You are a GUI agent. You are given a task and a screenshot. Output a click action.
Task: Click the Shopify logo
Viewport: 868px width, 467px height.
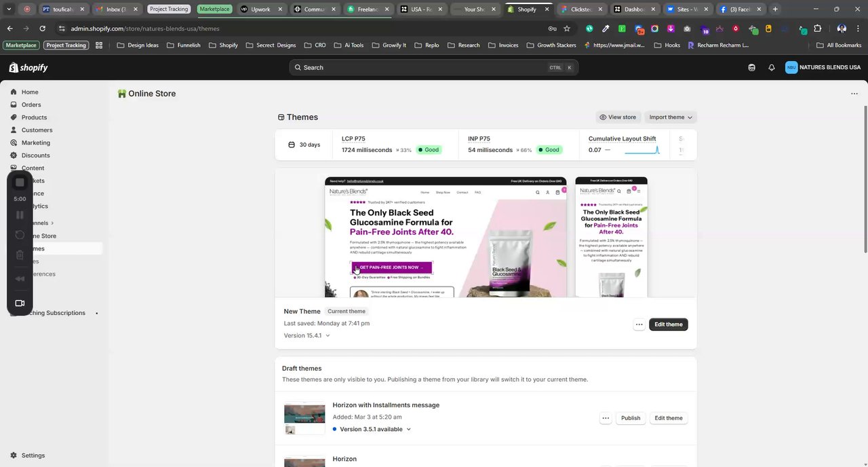click(x=28, y=67)
